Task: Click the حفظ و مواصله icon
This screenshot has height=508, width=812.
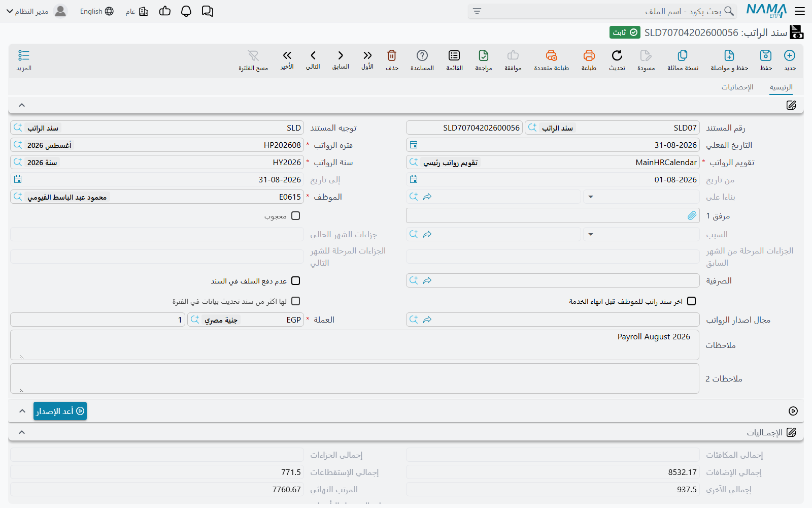Action: (x=729, y=55)
